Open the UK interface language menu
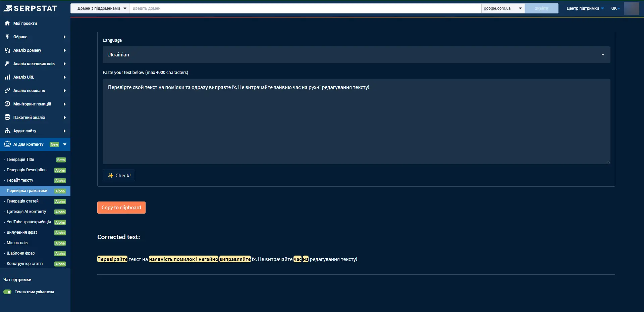Screen dimensions: 644x312 click(615, 8)
